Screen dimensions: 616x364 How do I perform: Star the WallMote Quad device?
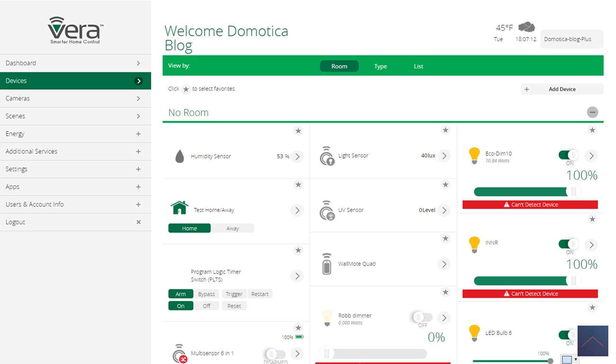(x=445, y=239)
